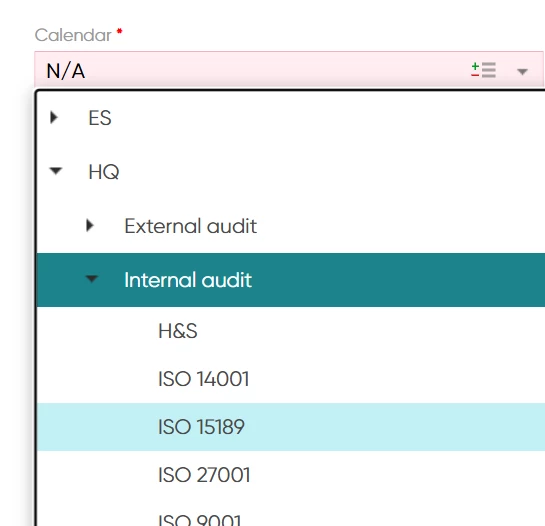Choose the highlighted Internal audit item

188,280
